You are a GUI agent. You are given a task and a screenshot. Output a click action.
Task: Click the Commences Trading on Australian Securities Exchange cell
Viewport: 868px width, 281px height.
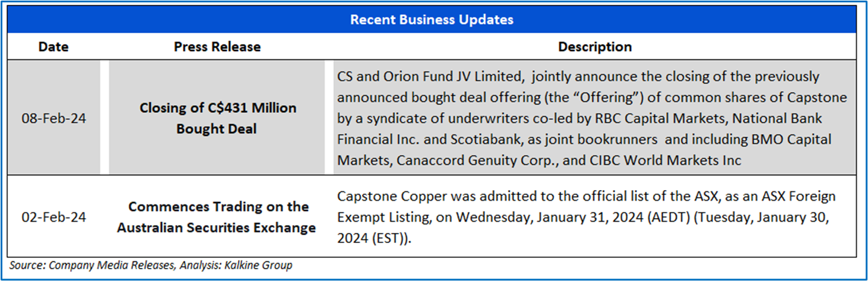217,217
